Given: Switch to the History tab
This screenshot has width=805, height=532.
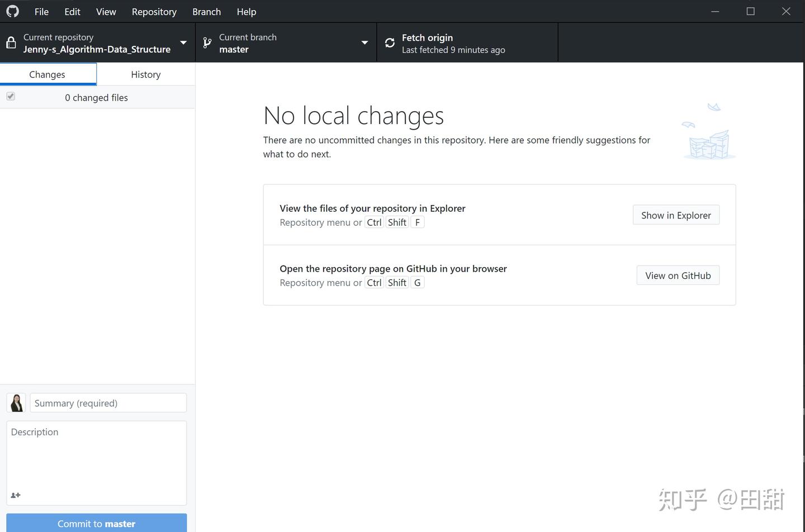Looking at the screenshot, I should (x=145, y=74).
